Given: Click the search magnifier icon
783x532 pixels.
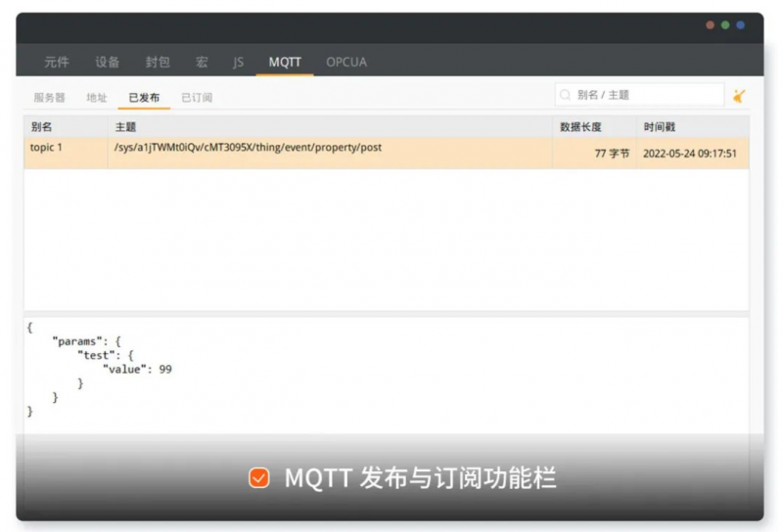Looking at the screenshot, I should (565, 95).
